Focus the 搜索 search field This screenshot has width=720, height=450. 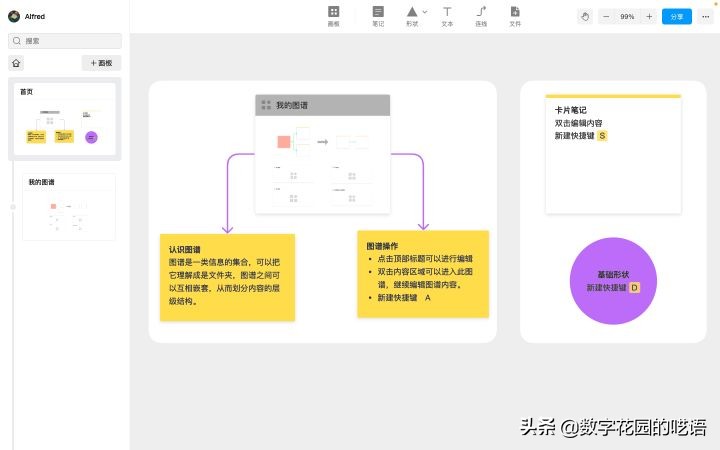(x=65, y=41)
